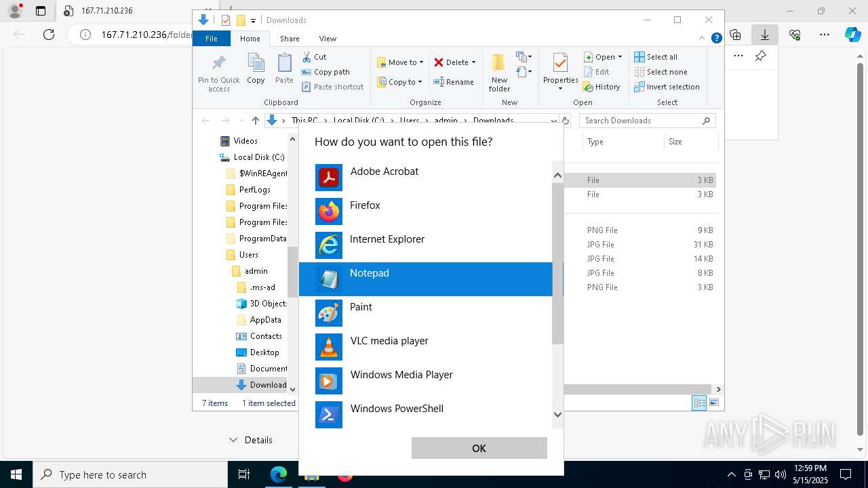Reload the Edge browser page
The height and width of the screenshot is (488, 868).
pos(49,35)
